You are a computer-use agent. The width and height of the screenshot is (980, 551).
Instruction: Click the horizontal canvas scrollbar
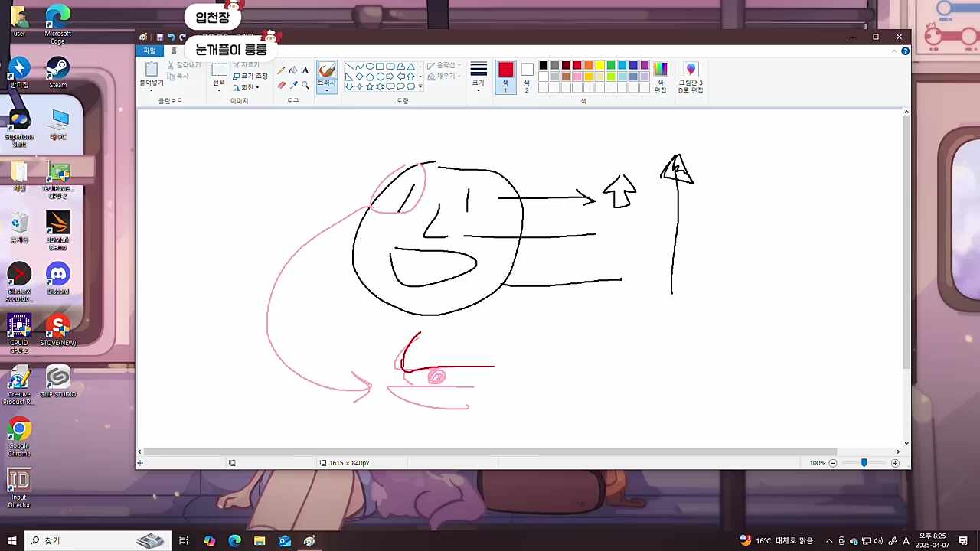(x=488, y=452)
